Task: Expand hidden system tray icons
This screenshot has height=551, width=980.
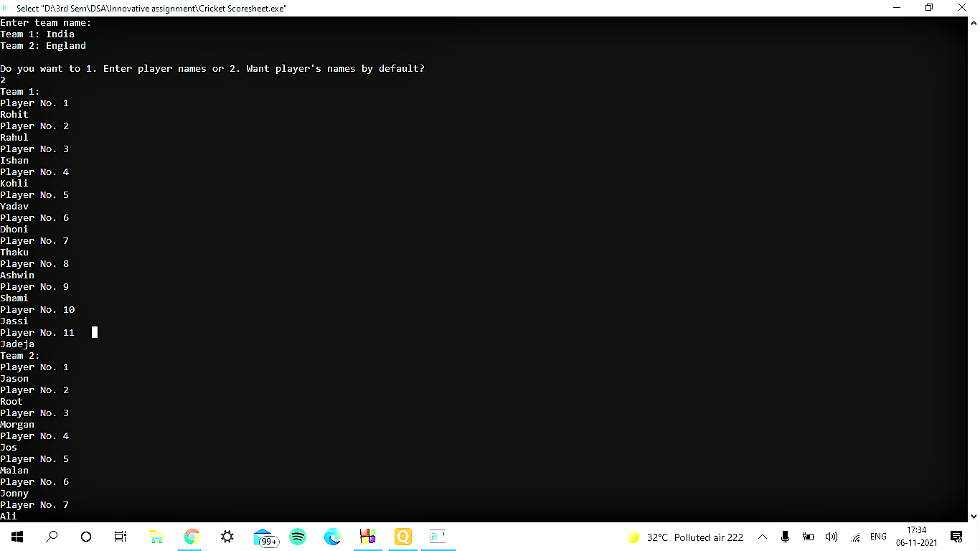Action: [763, 537]
